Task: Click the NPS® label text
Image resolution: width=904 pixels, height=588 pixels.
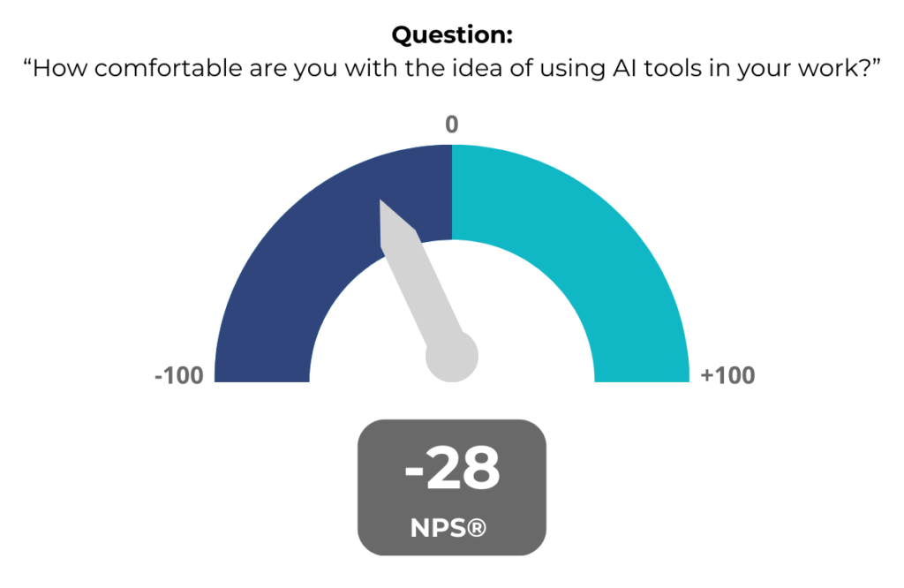Action: tap(448, 527)
